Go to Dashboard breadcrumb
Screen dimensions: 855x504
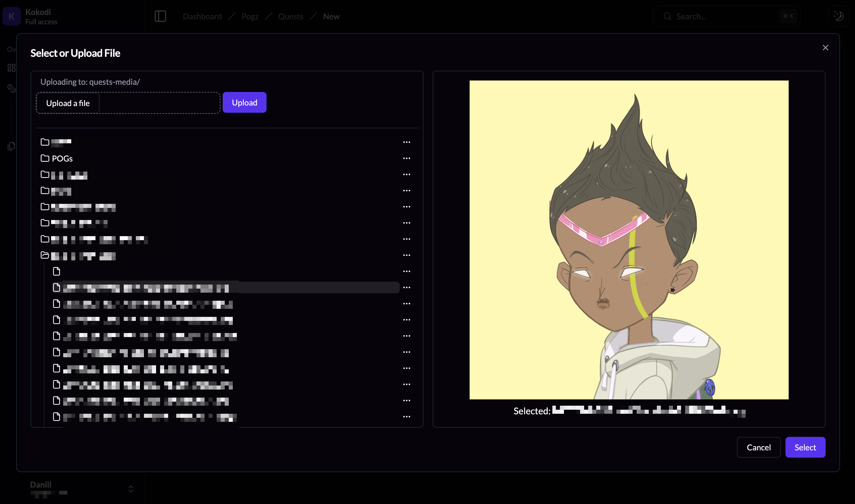pyautogui.click(x=202, y=16)
